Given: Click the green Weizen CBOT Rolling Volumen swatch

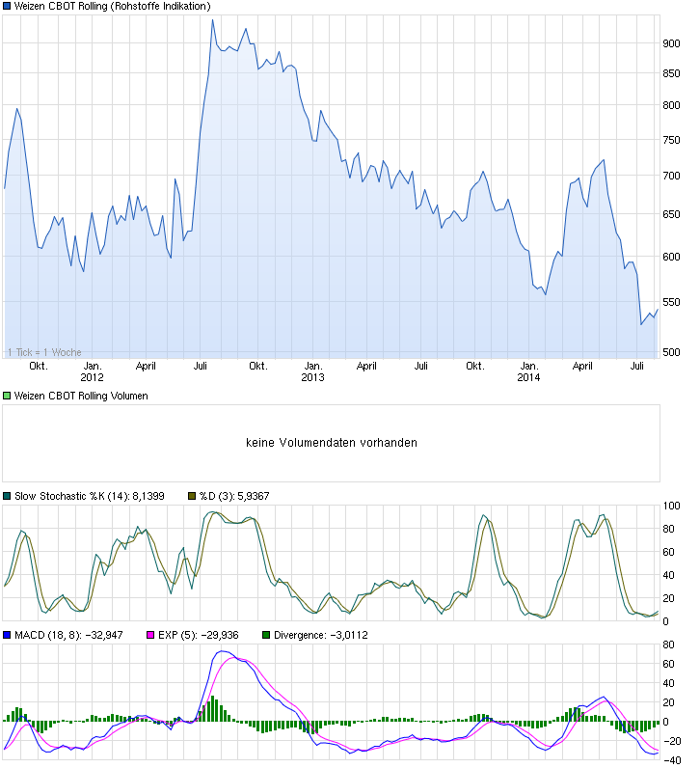Looking at the screenshot, I should click(8, 397).
